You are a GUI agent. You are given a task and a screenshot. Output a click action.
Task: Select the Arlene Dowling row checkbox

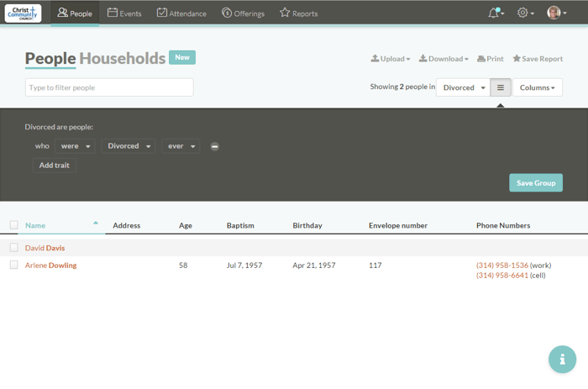pyautogui.click(x=13, y=265)
